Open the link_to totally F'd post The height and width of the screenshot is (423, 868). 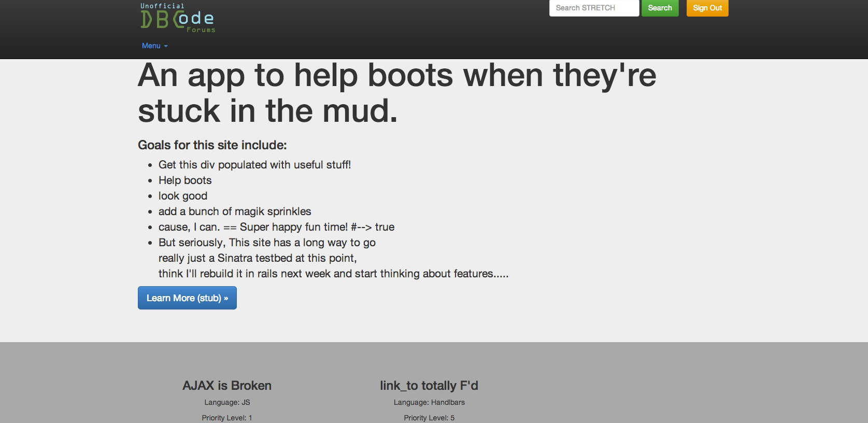coord(429,386)
